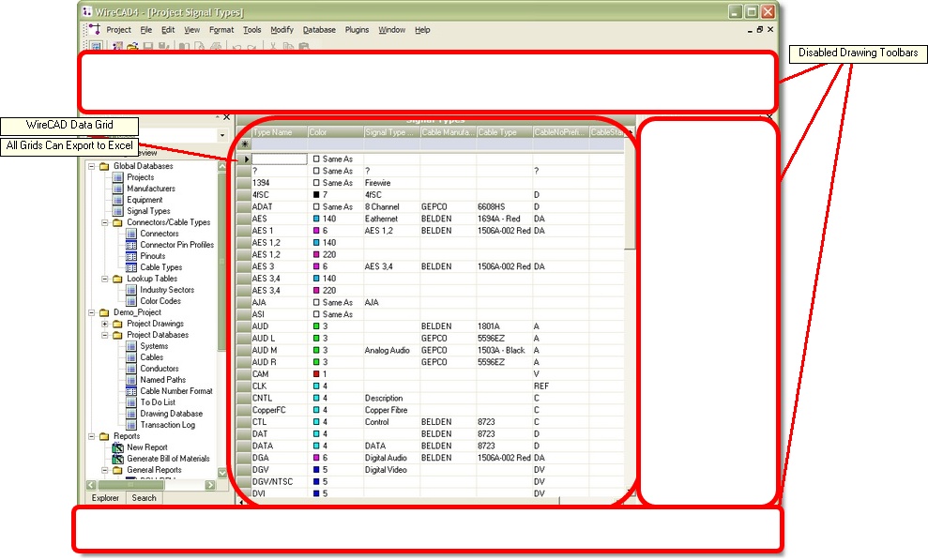The height and width of the screenshot is (560, 928).
Task: Click the Transaction Log icon
Action: 130,425
